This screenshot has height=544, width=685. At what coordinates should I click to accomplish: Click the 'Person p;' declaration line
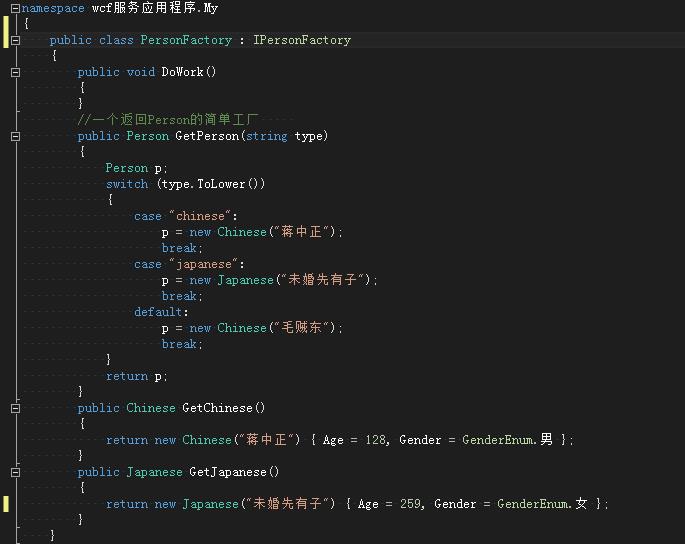pyautogui.click(x=136, y=168)
